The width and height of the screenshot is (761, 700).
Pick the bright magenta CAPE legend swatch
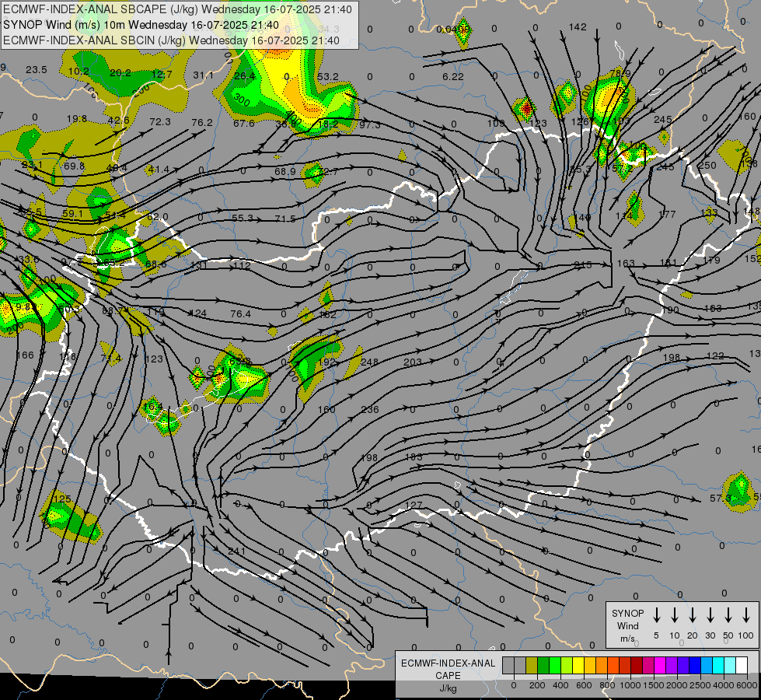[660, 665]
